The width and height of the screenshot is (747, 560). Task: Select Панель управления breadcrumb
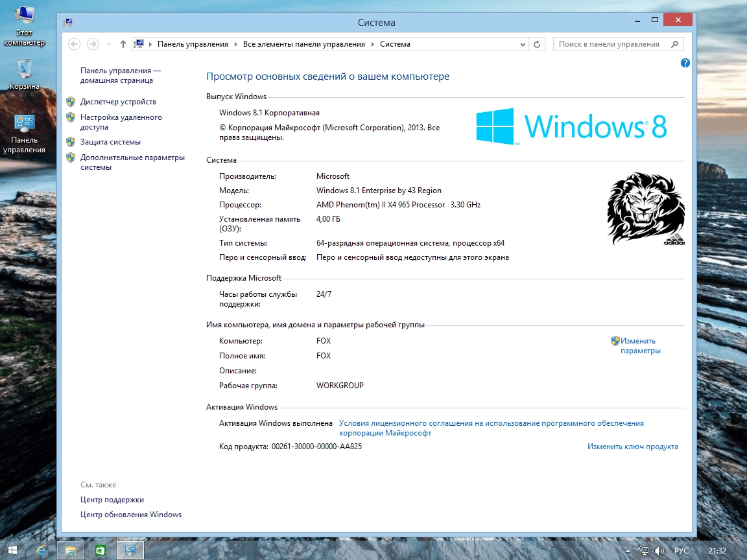pos(193,44)
